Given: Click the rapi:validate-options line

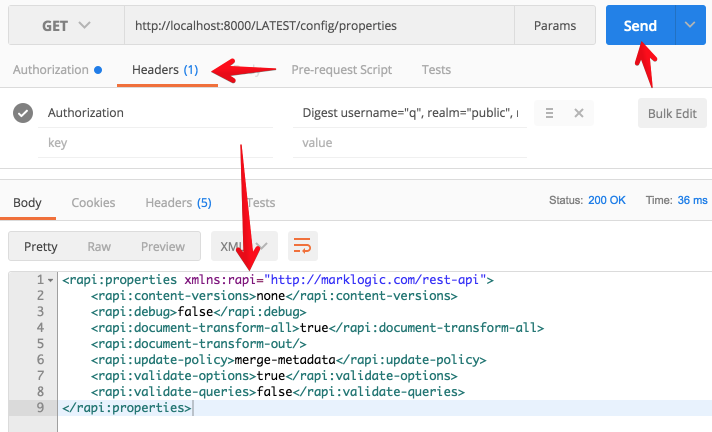Looking at the screenshot, I should coord(274,376).
